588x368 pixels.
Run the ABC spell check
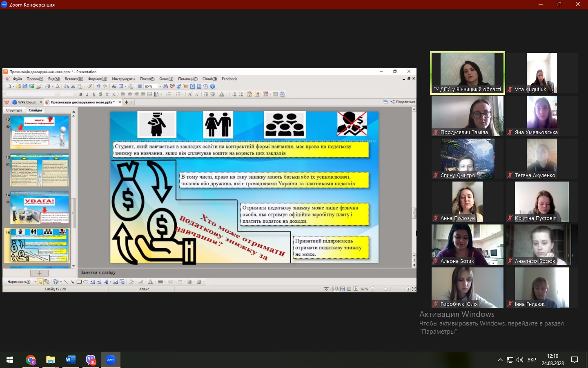[x=172, y=86]
